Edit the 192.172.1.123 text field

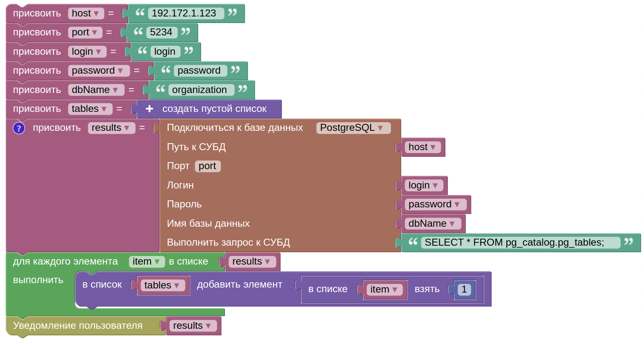pyautogui.click(x=186, y=14)
